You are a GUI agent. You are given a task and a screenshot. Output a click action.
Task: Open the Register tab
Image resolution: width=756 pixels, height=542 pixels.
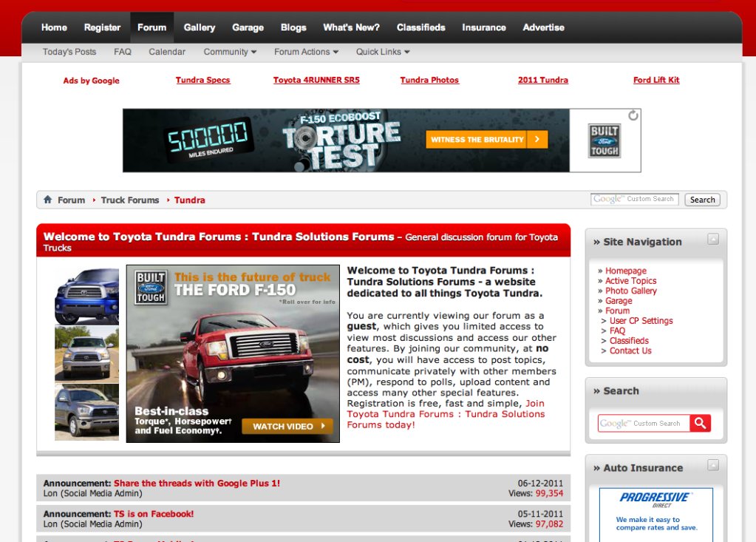coord(102,27)
